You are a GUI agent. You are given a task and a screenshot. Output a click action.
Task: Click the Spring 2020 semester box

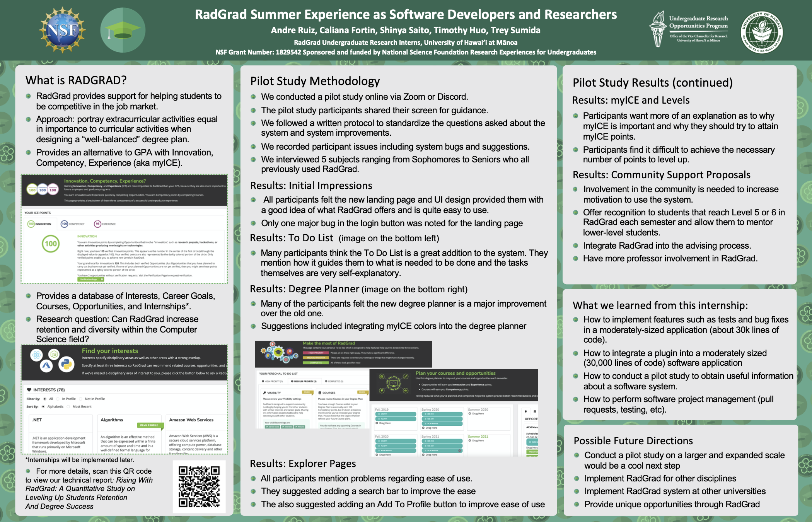[442, 419]
